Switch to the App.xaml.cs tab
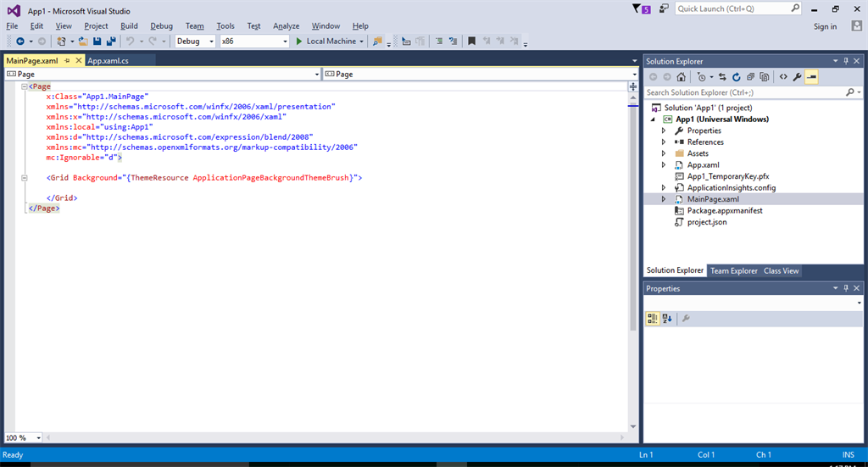 click(x=108, y=61)
